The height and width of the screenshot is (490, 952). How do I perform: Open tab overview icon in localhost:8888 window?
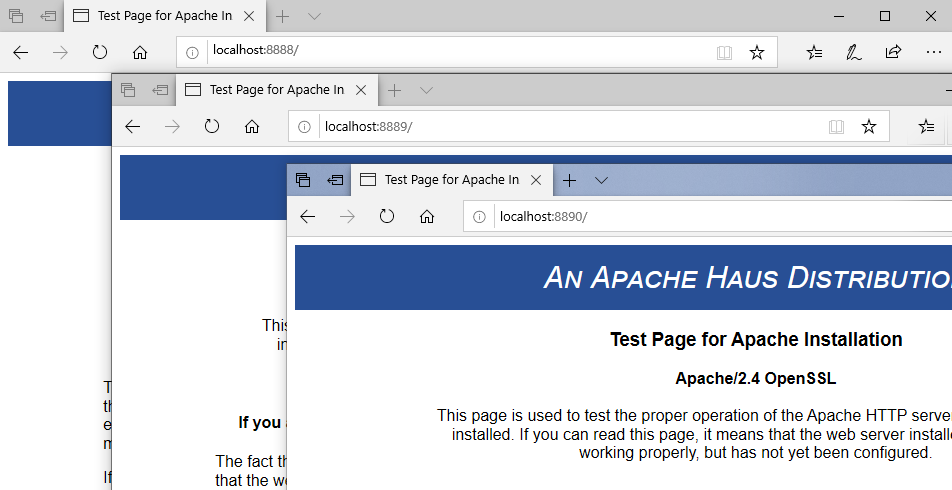coord(16,16)
